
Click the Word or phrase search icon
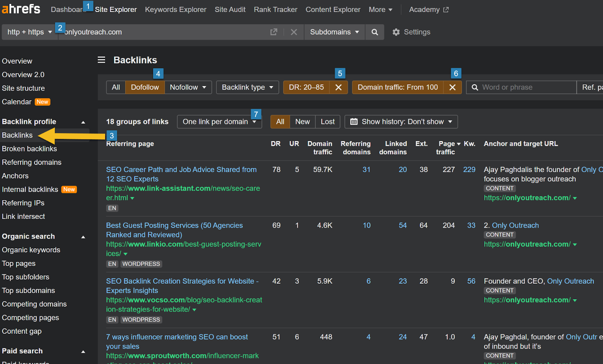pyautogui.click(x=475, y=87)
